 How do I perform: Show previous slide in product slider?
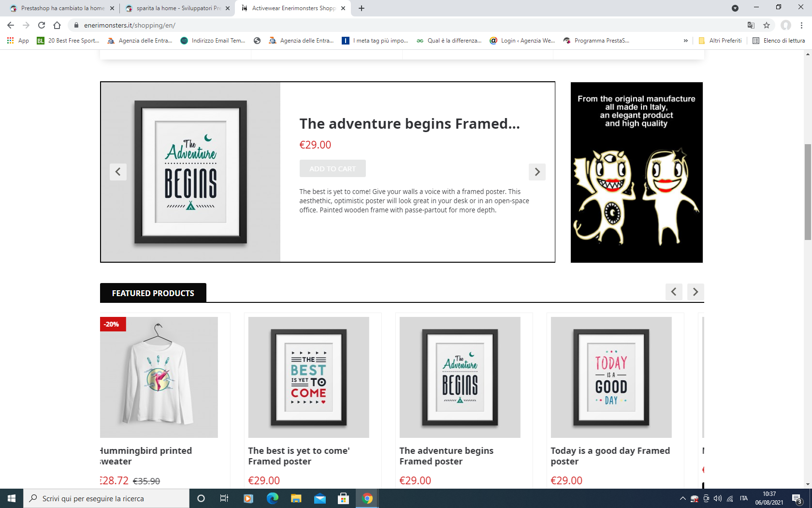[x=118, y=172]
